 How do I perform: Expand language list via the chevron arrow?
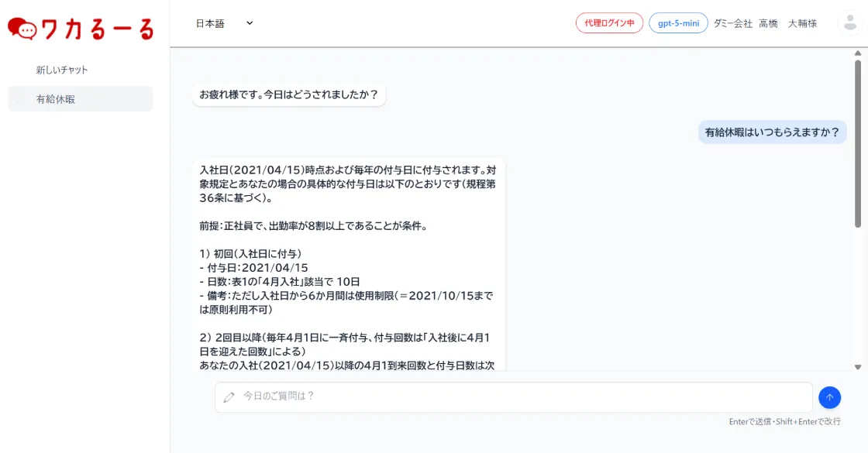tap(250, 23)
